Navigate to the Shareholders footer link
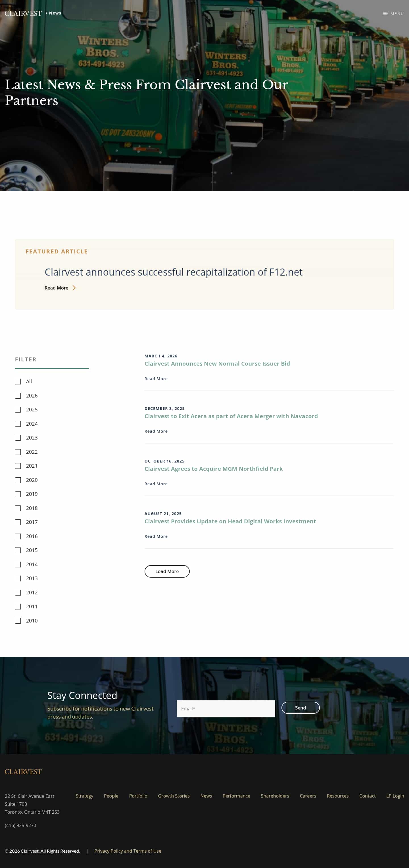The height and width of the screenshot is (868, 409). point(275,796)
